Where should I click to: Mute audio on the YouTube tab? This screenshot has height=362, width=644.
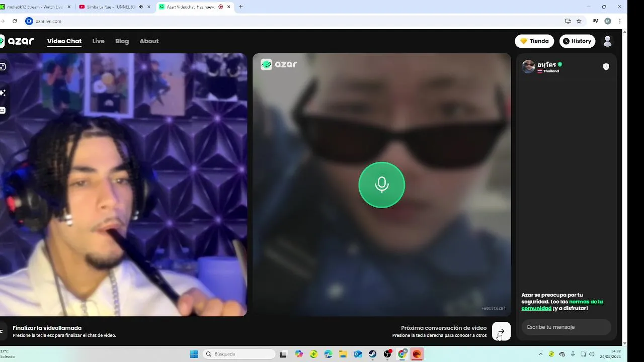(141, 7)
